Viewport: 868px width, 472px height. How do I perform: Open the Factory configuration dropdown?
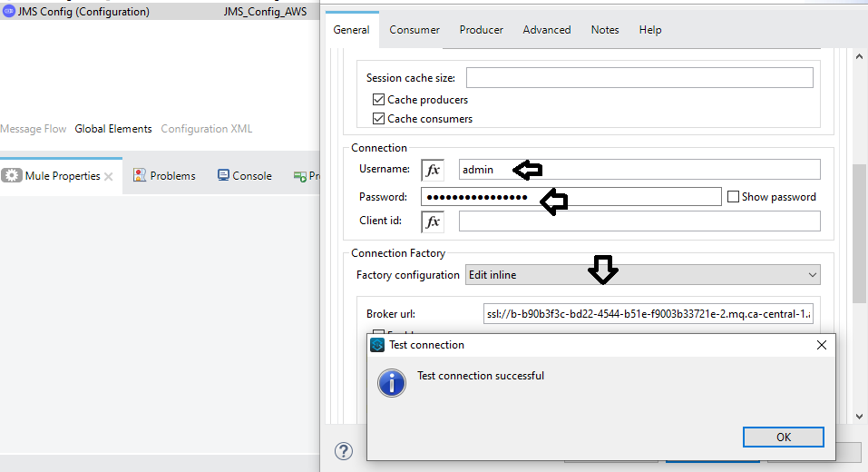click(643, 275)
